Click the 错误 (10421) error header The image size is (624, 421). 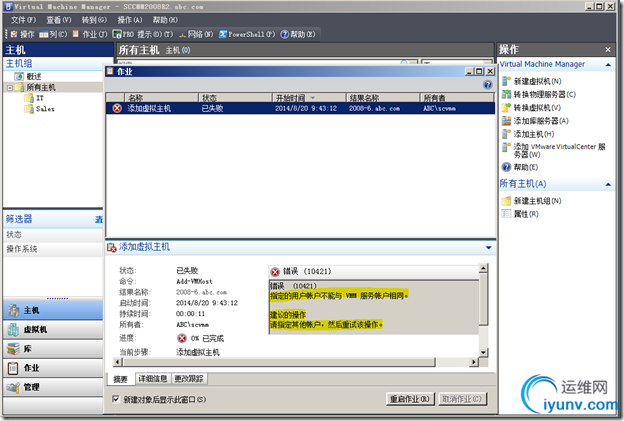[374, 271]
